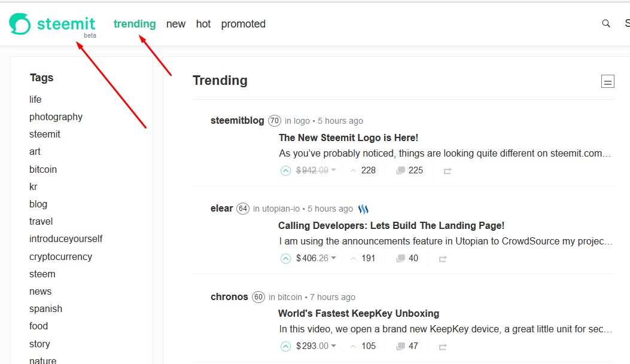This screenshot has height=364, width=630.
Task: Open the Utopian CrowdSource summary text
Action: (x=446, y=241)
